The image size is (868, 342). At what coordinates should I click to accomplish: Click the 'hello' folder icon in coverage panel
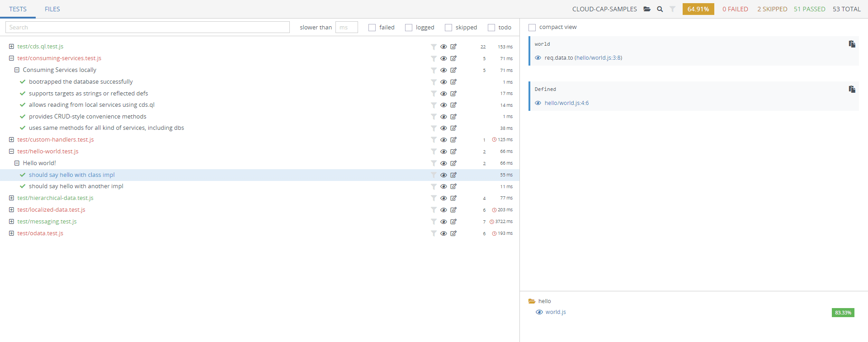click(x=532, y=301)
